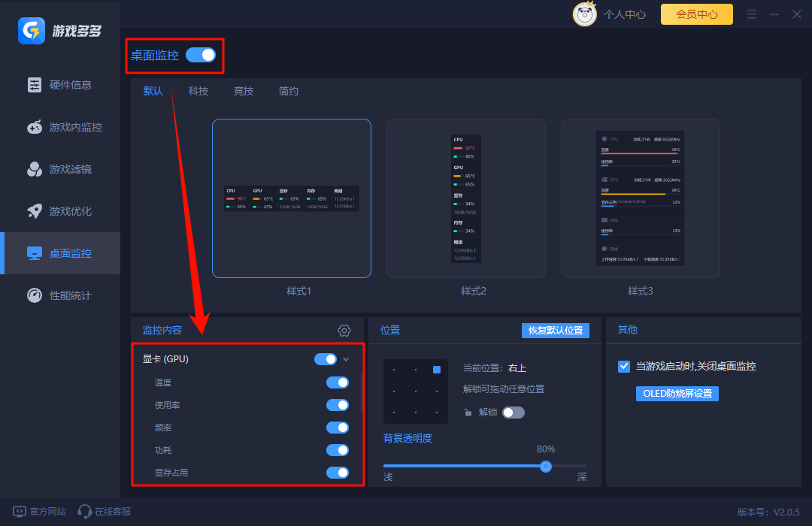Open monitoring content settings via gear icon

(344, 330)
